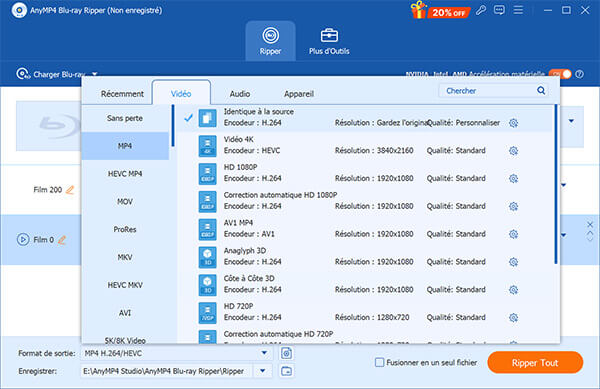This screenshot has width=600, height=389.
Task: Select the AVI format category
Action: [125, 313]
